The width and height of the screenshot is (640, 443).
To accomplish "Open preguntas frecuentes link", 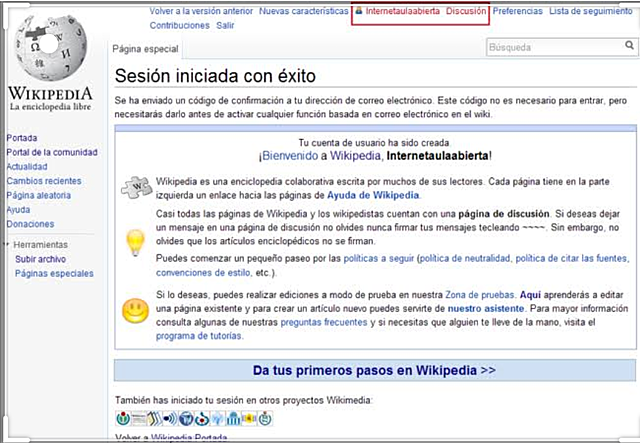I will click(x=324, y=322).
